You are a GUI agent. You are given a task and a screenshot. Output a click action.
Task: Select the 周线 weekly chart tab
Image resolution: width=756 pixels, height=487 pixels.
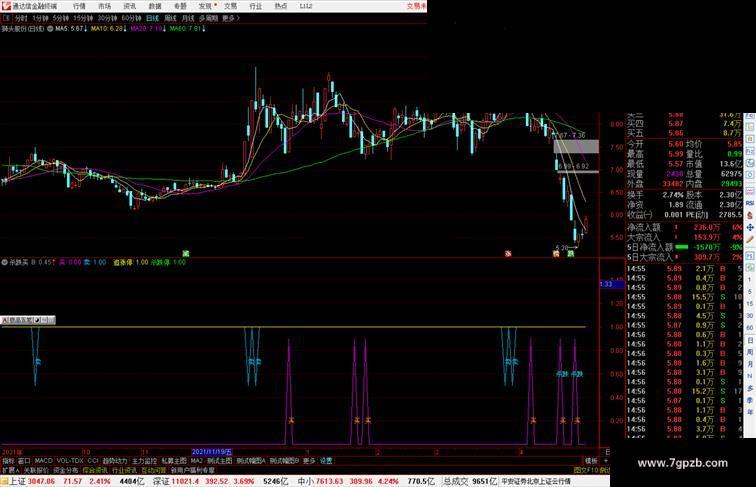click(x=170, y=18)
